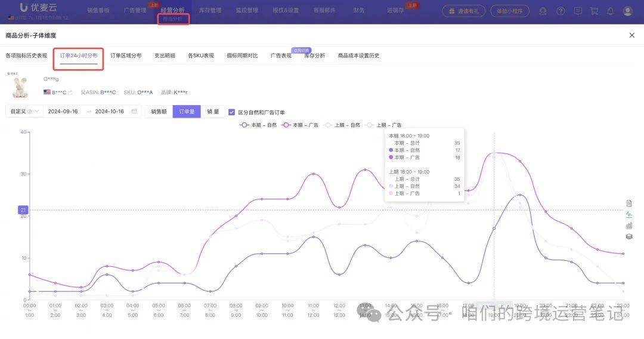Toggle legend 本期 - 自然 series

click(x=258, y=125)
